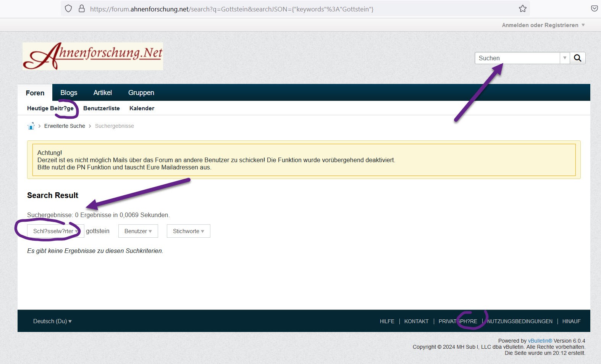
Task: Open the Benutzer filter dropdown
Action: tap(138, 231)
